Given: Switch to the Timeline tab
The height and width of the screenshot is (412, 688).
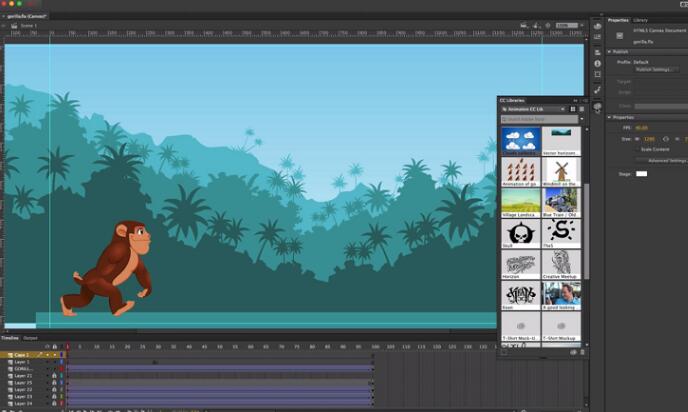Looking at the screenshot, I should 10,338.
